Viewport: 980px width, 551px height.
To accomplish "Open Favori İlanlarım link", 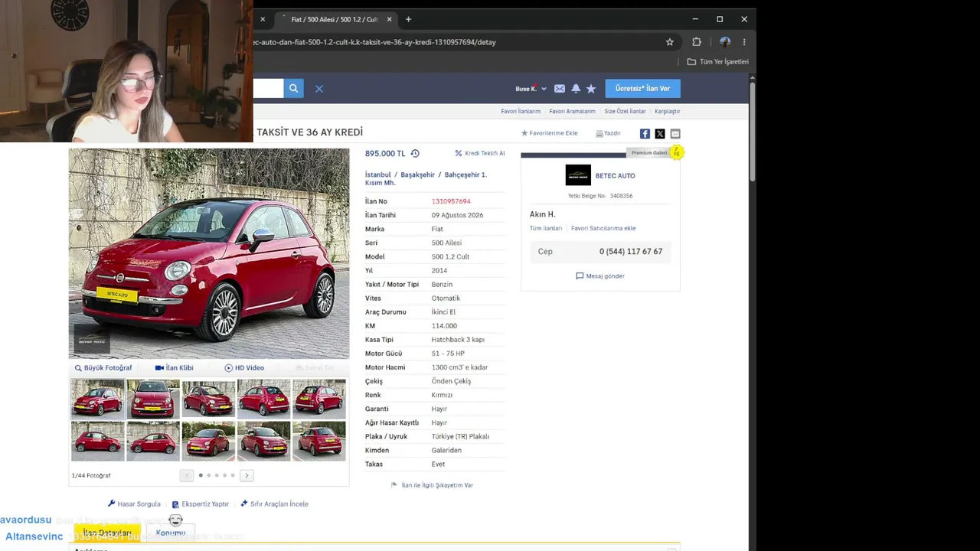I will click(x=521, y=112).
